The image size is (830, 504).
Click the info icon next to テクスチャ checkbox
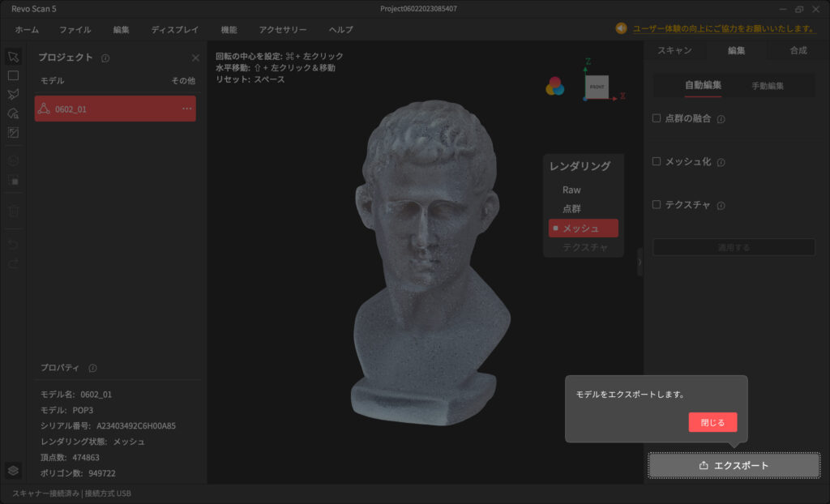pyautogui.click(x=721, y=206)
